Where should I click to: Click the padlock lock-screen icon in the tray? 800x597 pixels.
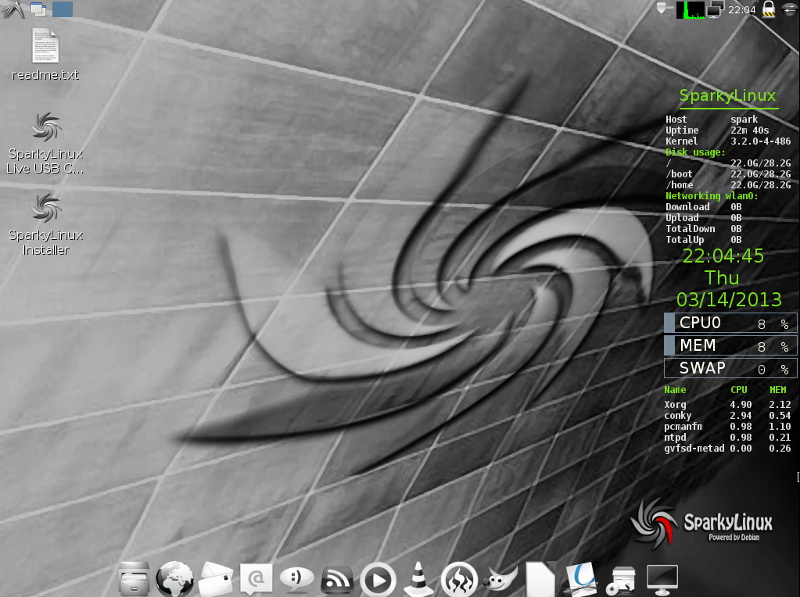pos(768,9)
